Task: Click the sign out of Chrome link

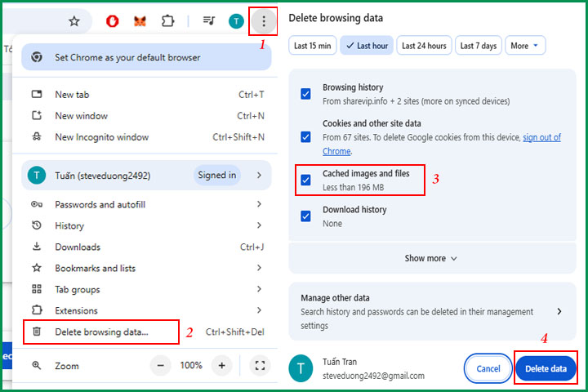Action: [541, 137]
